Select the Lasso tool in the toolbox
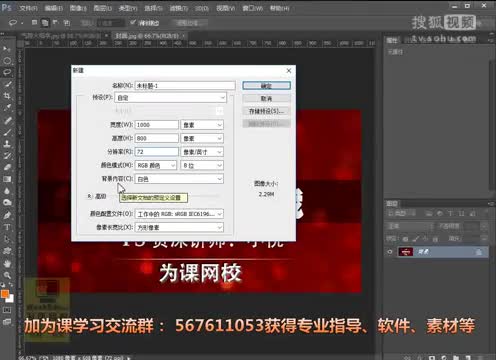The image size is (496, 360). point(7,72)
